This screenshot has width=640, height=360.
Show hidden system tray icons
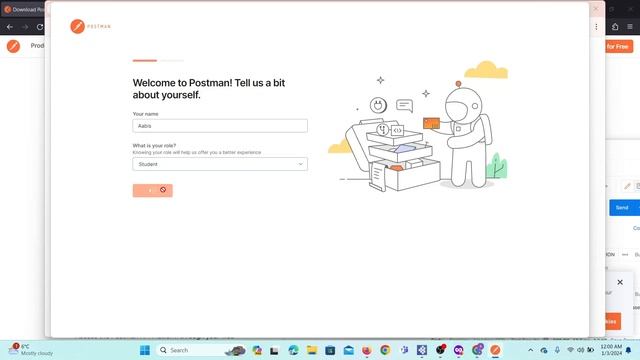[x=531, y=350]
